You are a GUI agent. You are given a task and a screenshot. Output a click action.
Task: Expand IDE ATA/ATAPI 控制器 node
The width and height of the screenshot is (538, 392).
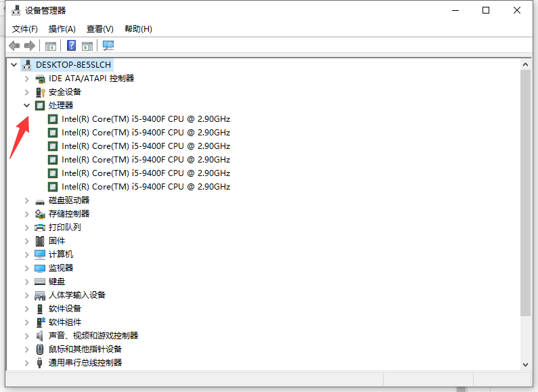pos(27,79)
